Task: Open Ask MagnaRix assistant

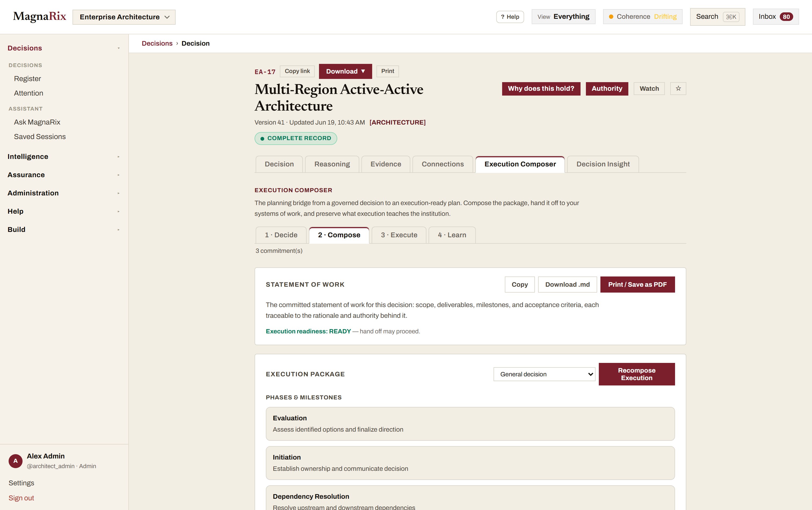Action: [37, 122]
